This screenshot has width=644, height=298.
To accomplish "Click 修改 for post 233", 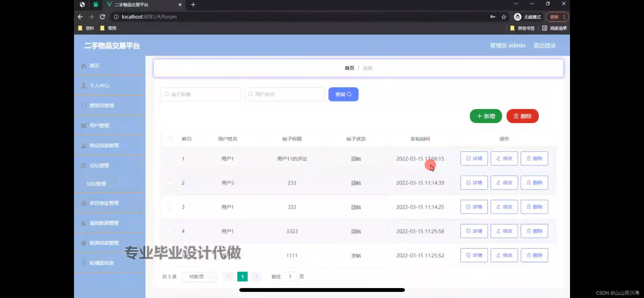I will click(504, 183).
